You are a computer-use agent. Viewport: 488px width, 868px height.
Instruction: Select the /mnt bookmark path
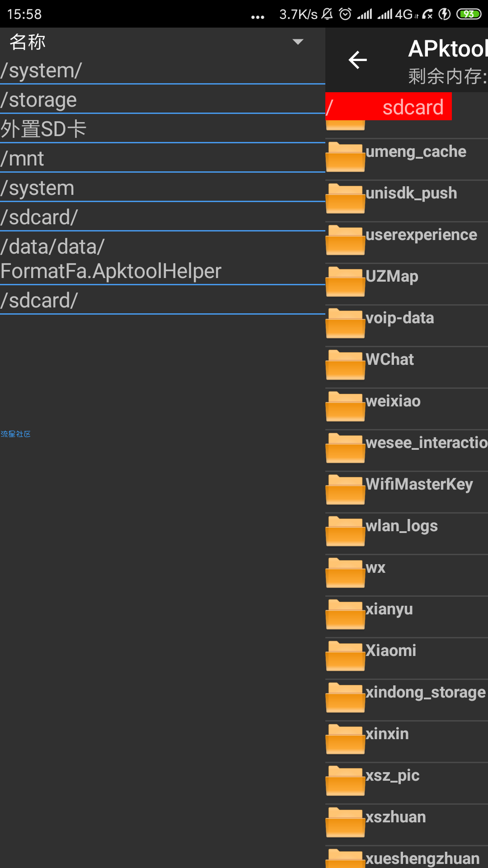[163, 159]
